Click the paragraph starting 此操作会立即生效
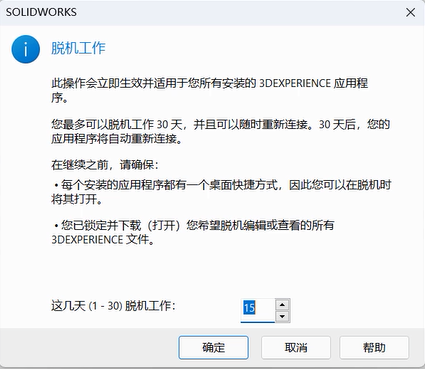 pos(210,90)
